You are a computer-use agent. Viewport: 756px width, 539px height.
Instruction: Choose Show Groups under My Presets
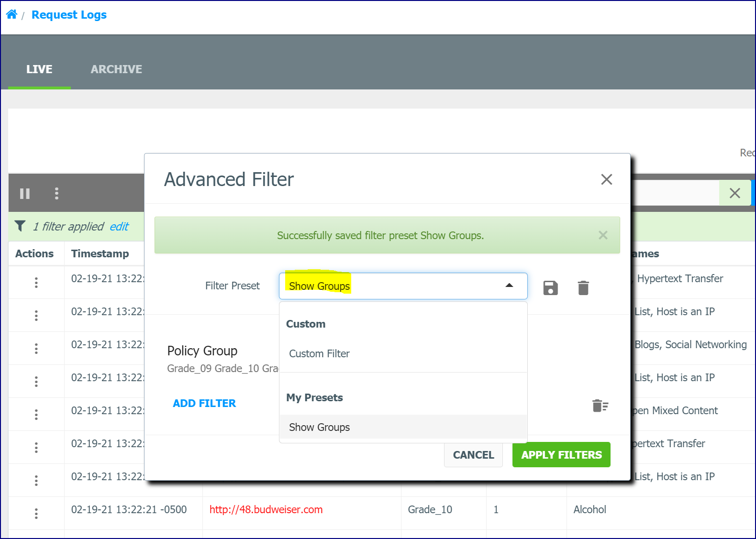pyautogui.click(x=403, y=427)
